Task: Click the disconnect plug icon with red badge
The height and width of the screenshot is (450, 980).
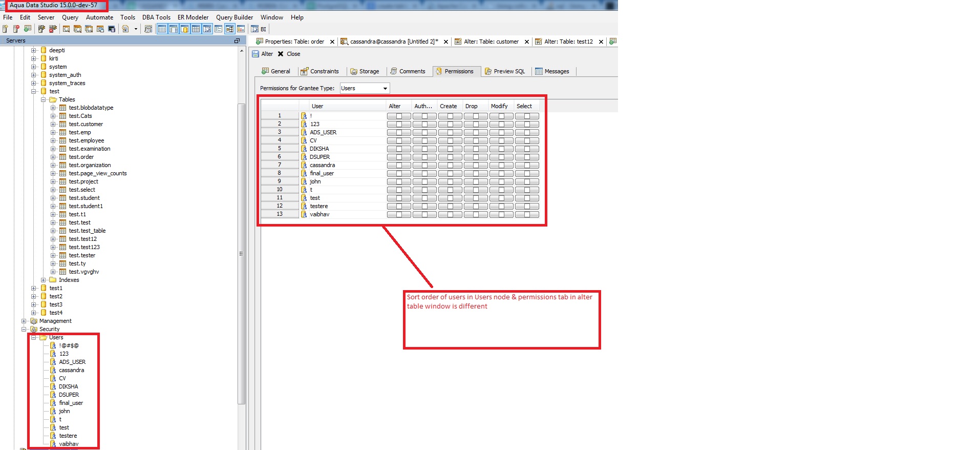Action: point(53,29)
